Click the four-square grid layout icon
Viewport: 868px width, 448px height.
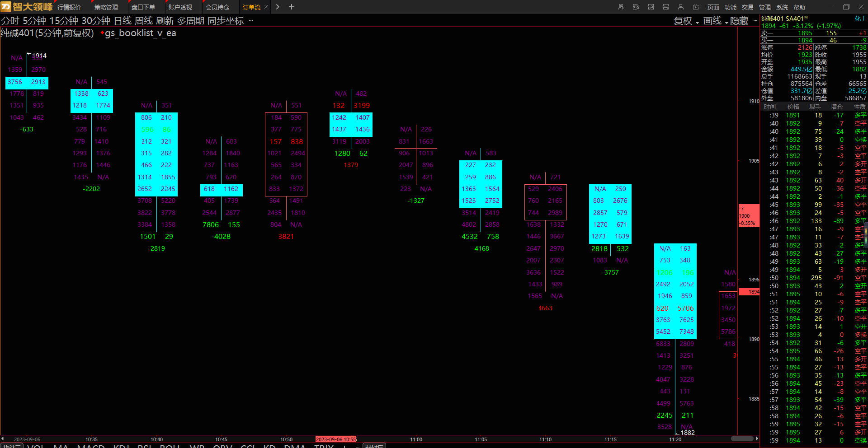[x=651, y=7]
